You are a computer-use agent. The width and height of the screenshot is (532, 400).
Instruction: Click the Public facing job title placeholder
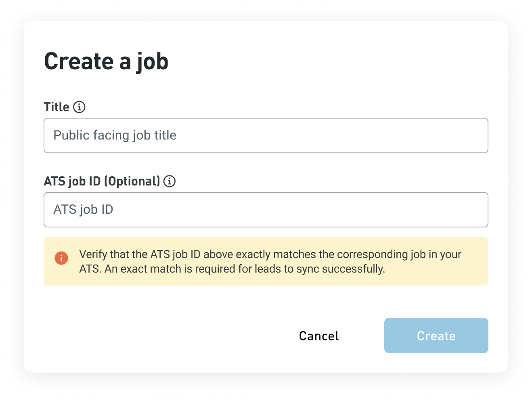coord(115,135)
